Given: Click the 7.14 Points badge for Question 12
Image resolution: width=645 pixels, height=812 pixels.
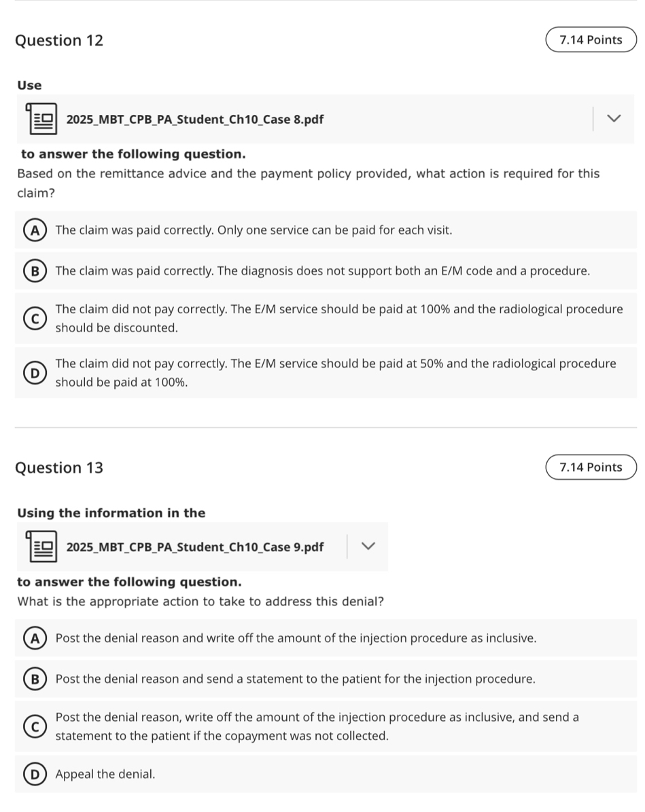Looking at the screenshot, I should pos(590,39).
